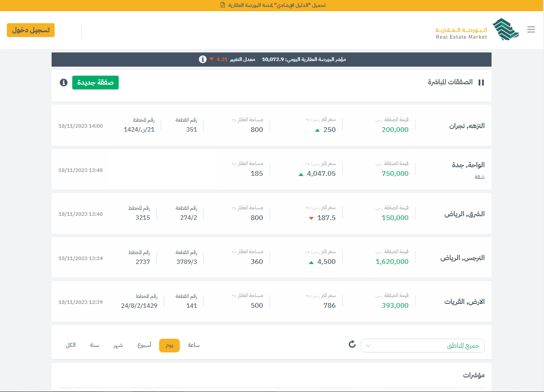
Task: Click info icon beside new deal button
Action: (64, 83)
